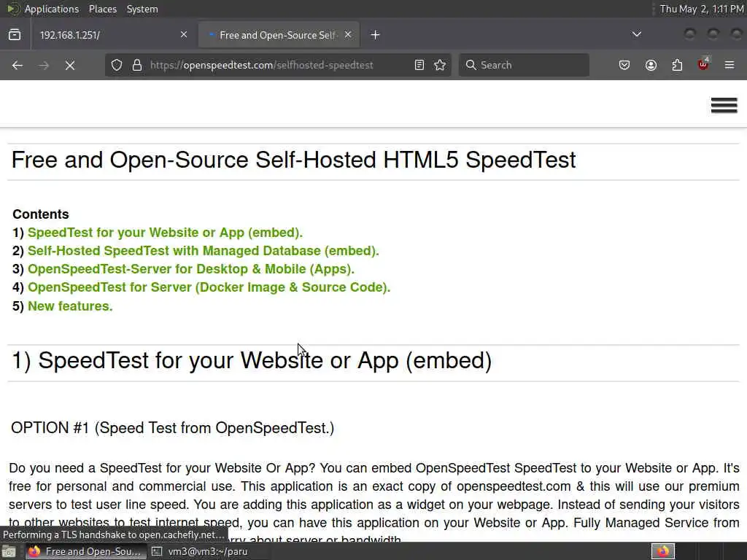Open the Places menu
Image resolution: width=747 pixels, height=560 pixels.
103,9
